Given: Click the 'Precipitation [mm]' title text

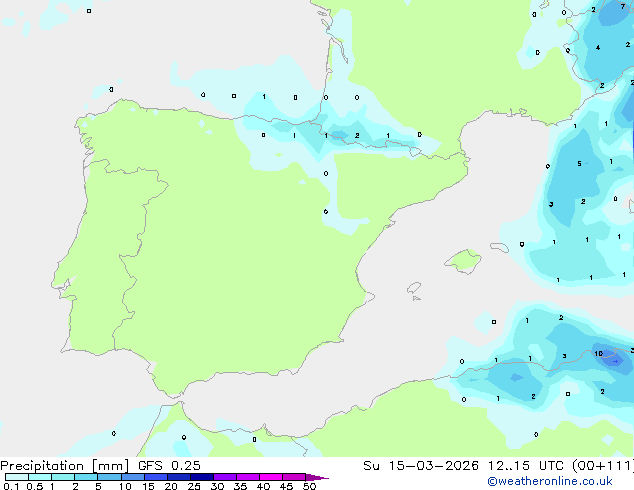Looking at the screenshot, I should click(x=65, y=466).
